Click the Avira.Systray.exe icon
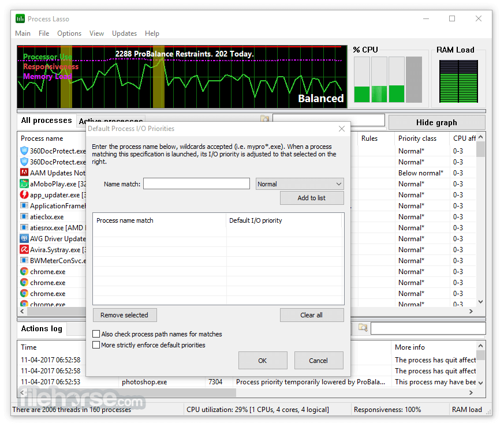Viewport: 504px width, 427px height. (x=24, y=249)
